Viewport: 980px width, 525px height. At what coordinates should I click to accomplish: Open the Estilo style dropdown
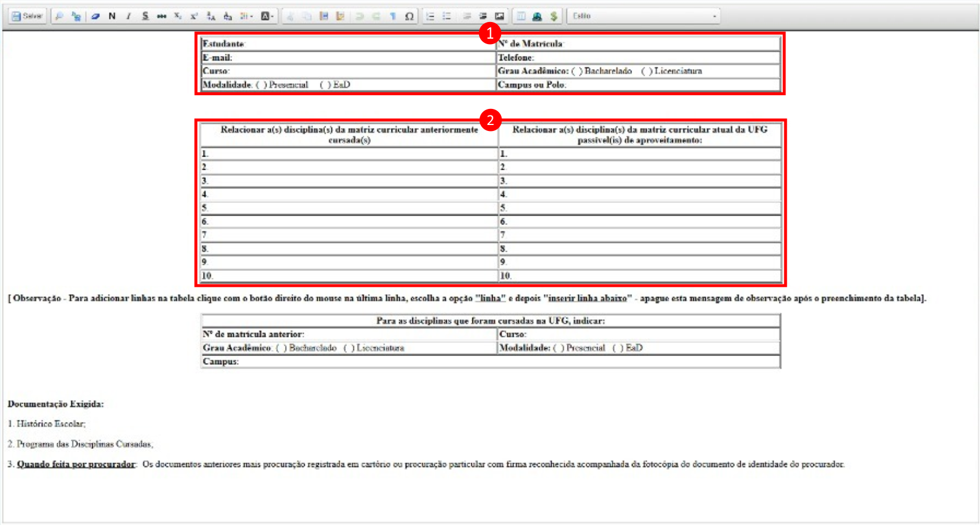644,16
